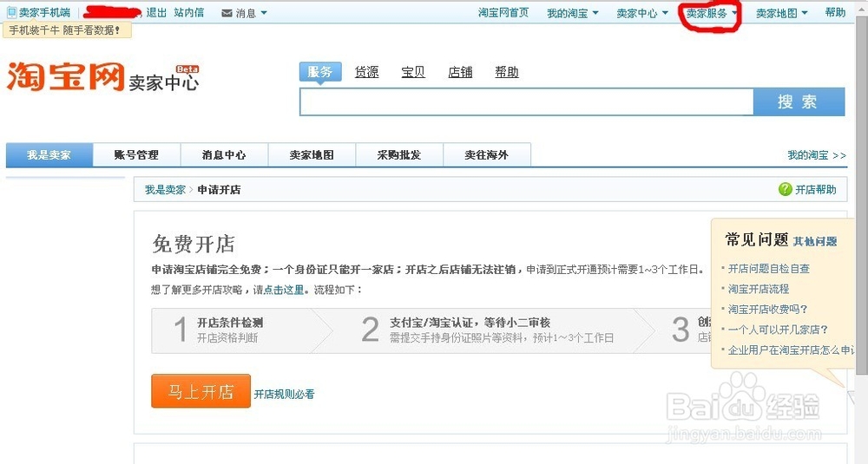Click step 1 开店条件检测 text
868x464 pixels.
click(x=230, y=323)
